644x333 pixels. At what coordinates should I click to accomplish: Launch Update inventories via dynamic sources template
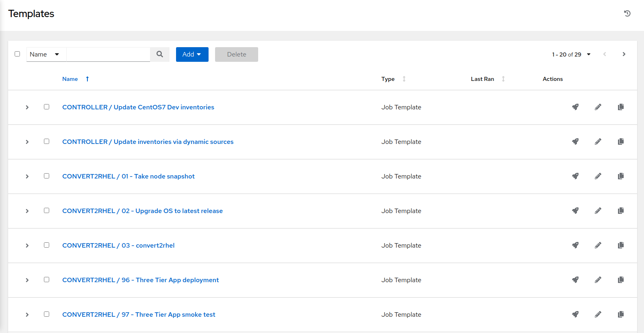tap(575, 141)
